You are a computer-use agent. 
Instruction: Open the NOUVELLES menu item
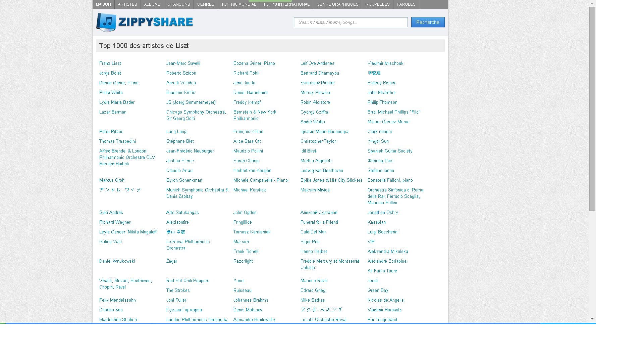point(378,4)
